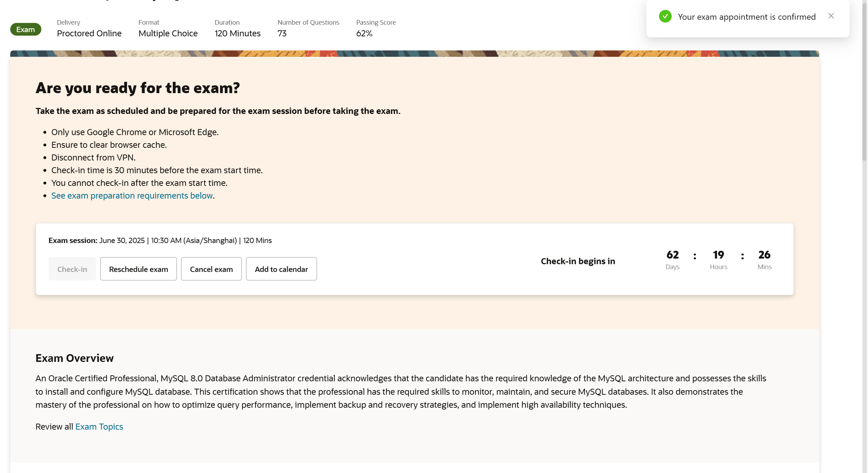The image size is (868, 473).
Task: Click the Passing Score 62% value
Action: 364,33
